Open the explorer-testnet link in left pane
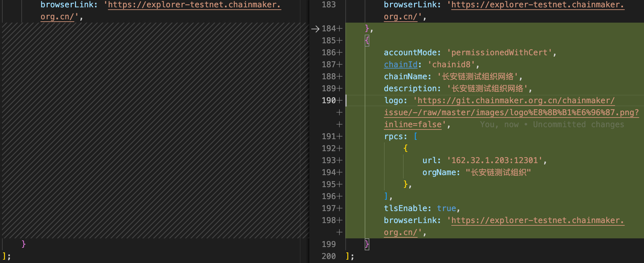Image resolution: width=644 pixels, height=263 pixels. pos(194,5)
